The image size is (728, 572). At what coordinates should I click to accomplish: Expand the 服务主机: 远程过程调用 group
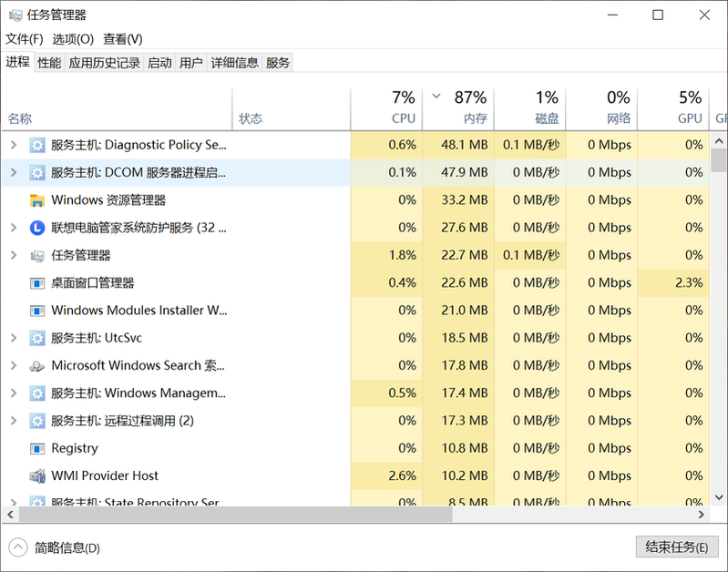pos(13,421)
